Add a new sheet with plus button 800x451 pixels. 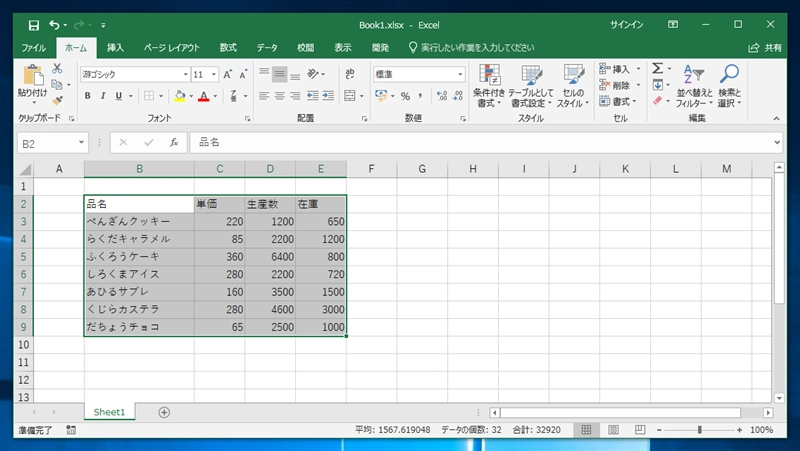click(164, 412)
